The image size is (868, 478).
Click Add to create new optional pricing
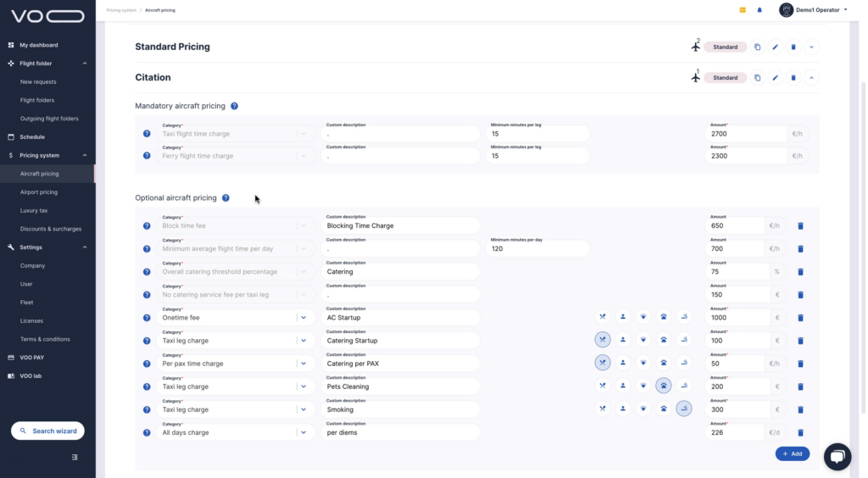coord(792,454)
